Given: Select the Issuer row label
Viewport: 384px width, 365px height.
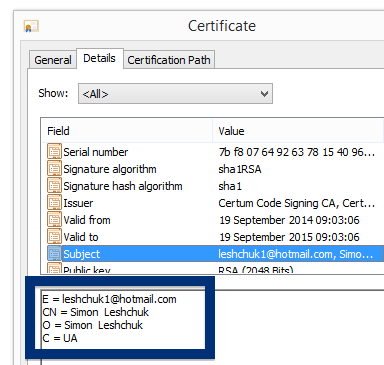Looking at the screenshot, I should 78,203.
